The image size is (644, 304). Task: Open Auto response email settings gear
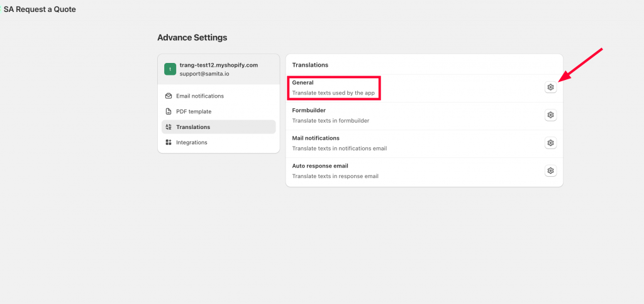coord(550,171)
